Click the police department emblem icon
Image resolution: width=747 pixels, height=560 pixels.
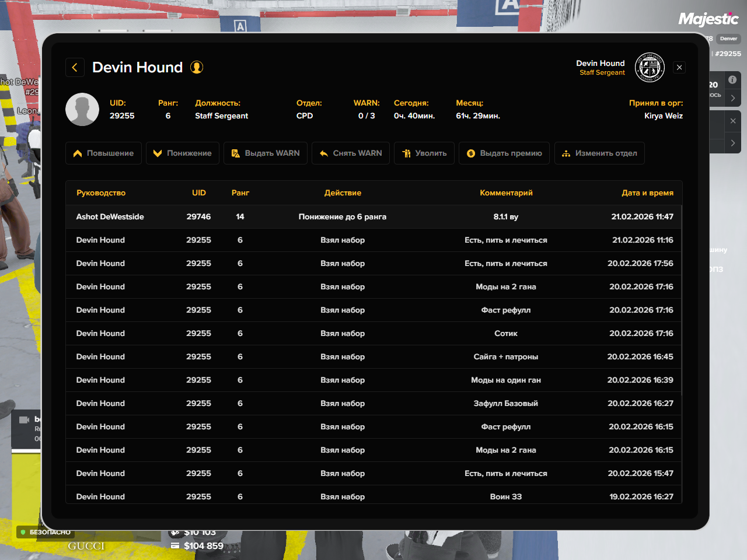pos(649,68)
